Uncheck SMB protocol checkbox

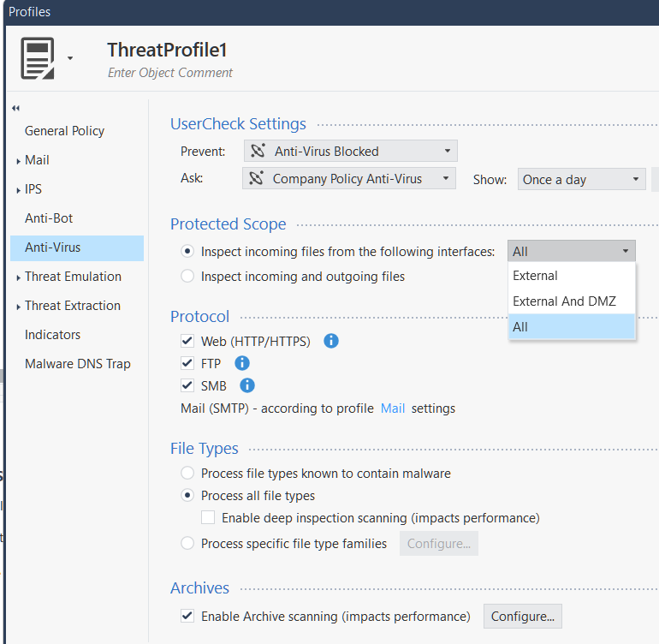187,385
